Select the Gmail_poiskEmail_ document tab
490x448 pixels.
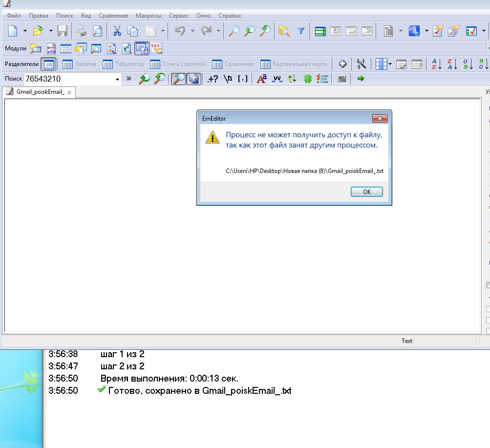40,92
